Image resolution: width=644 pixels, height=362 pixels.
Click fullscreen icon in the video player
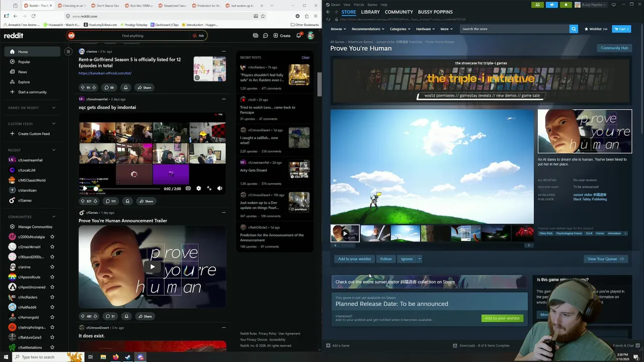[209, 189]
